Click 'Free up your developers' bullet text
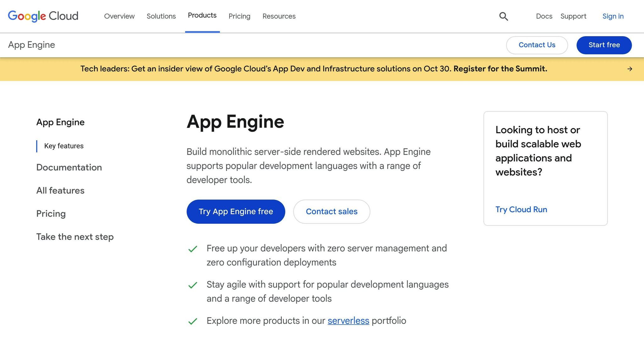The height and width of the screenshot is (362, 644). pyautogui.click(x=327, y=255)
